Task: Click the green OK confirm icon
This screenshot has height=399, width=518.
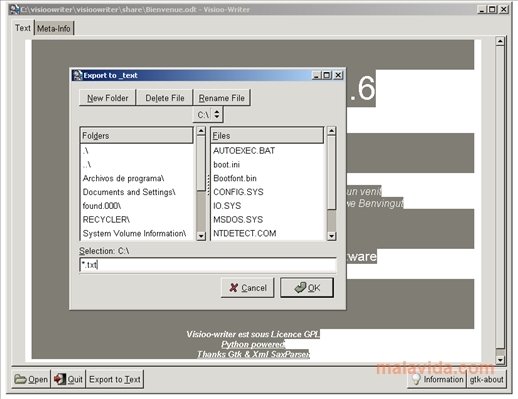Action: tap(300, 287)
